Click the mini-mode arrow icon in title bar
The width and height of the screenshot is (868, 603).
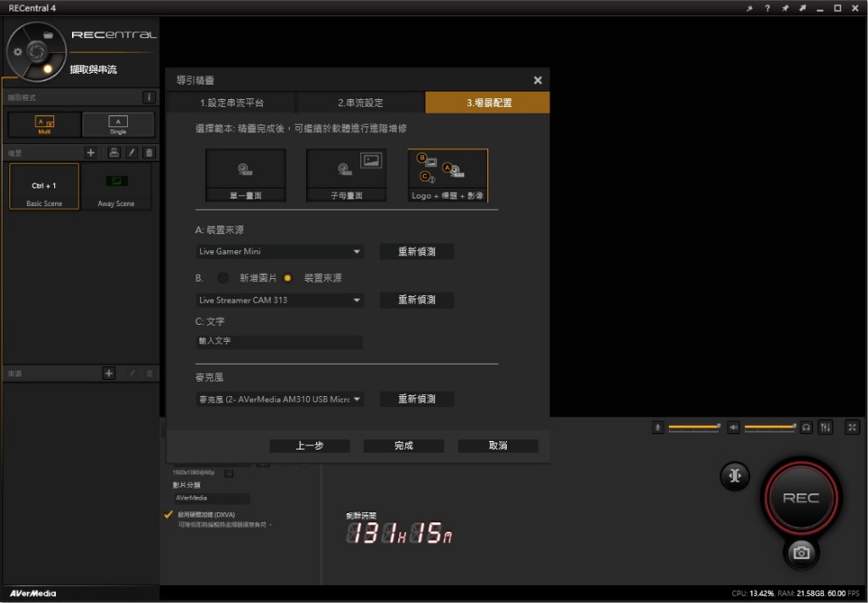803,8
